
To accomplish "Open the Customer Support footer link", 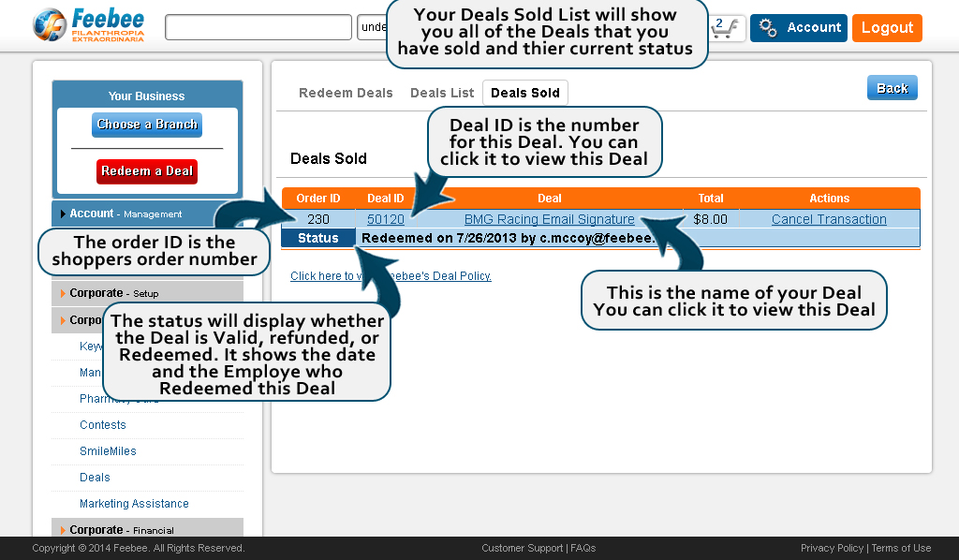I will [x=523, y=548].
